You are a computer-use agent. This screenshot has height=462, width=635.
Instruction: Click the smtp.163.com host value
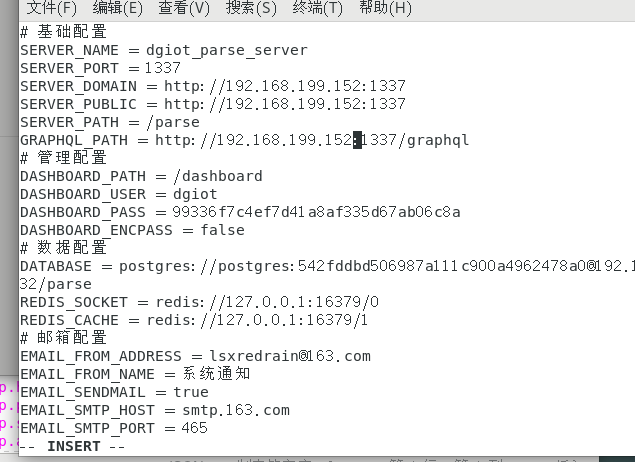[236, 410]
